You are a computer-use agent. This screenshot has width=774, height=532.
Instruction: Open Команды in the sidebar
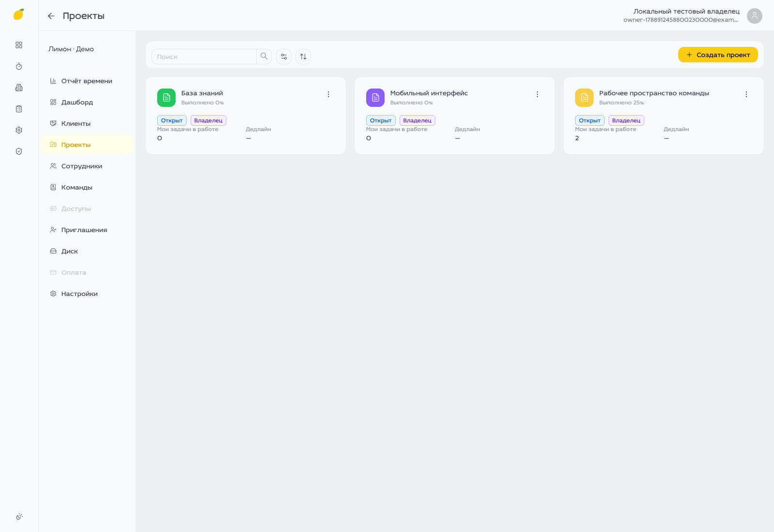87,187
